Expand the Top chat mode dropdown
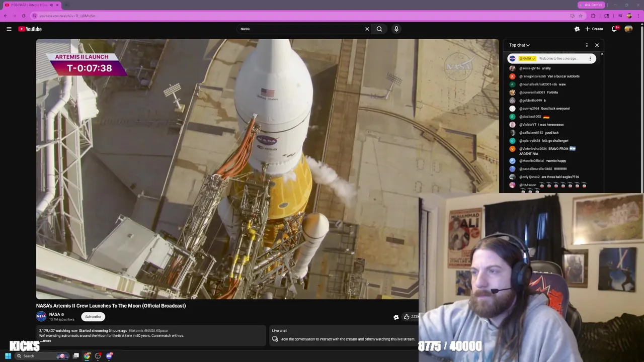 coord(519,45)
